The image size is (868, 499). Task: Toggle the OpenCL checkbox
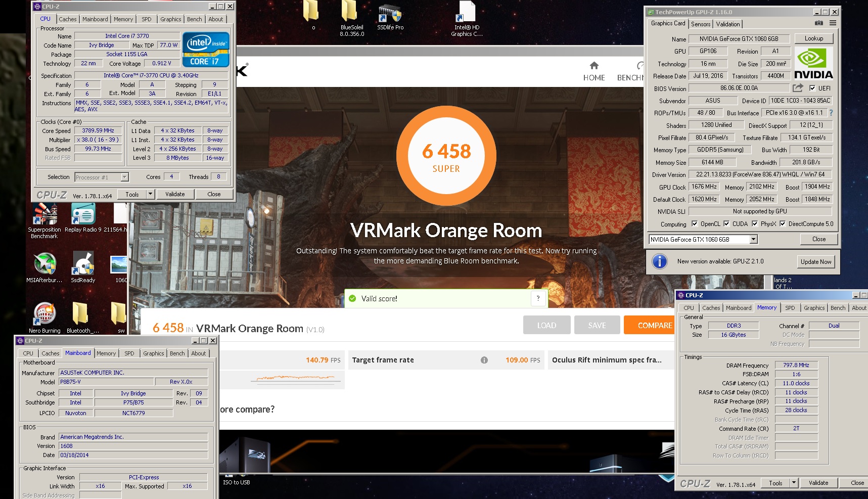click(695, 223)
